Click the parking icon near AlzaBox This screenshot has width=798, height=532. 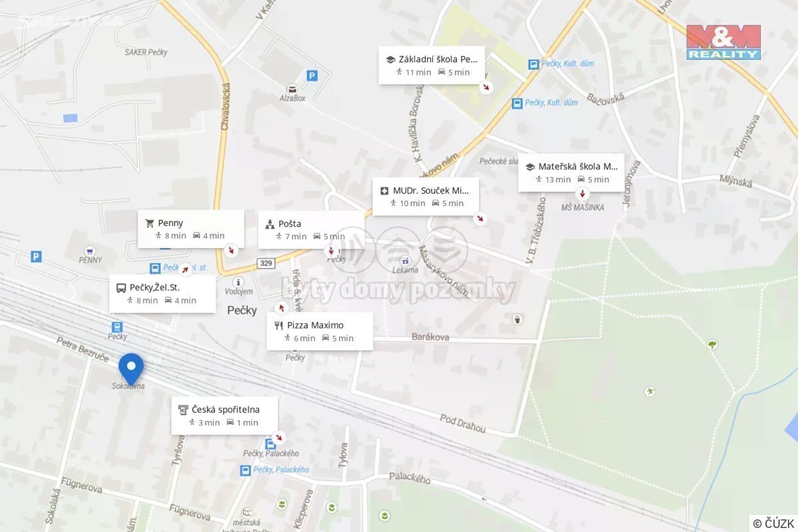(312, 76)
